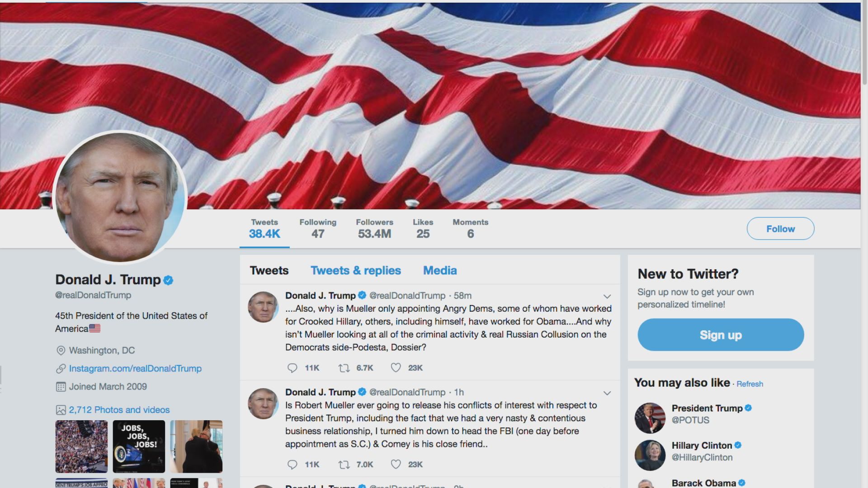Click the Sign up button
The image size is (868, 488).
pos(721,335)
